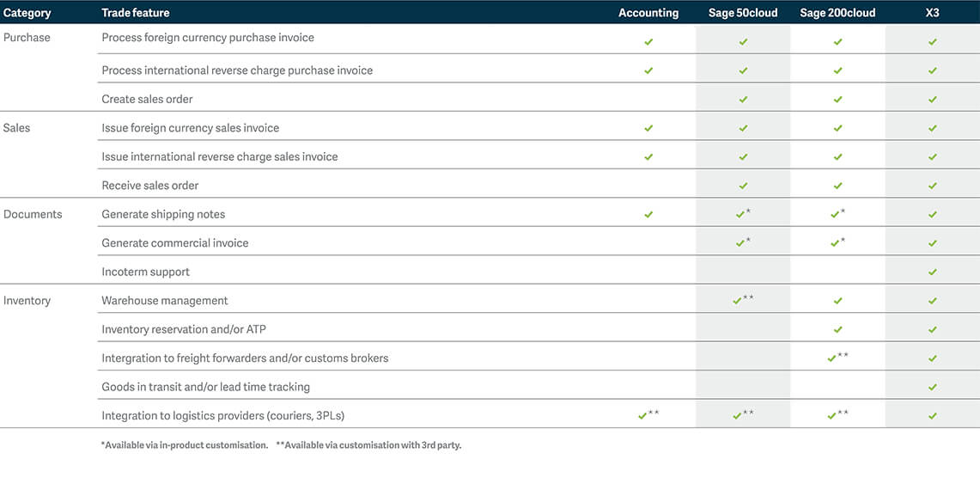980x484 pixels.
Task: Click the Incoterm support feature row
Action: coord(145,272)
